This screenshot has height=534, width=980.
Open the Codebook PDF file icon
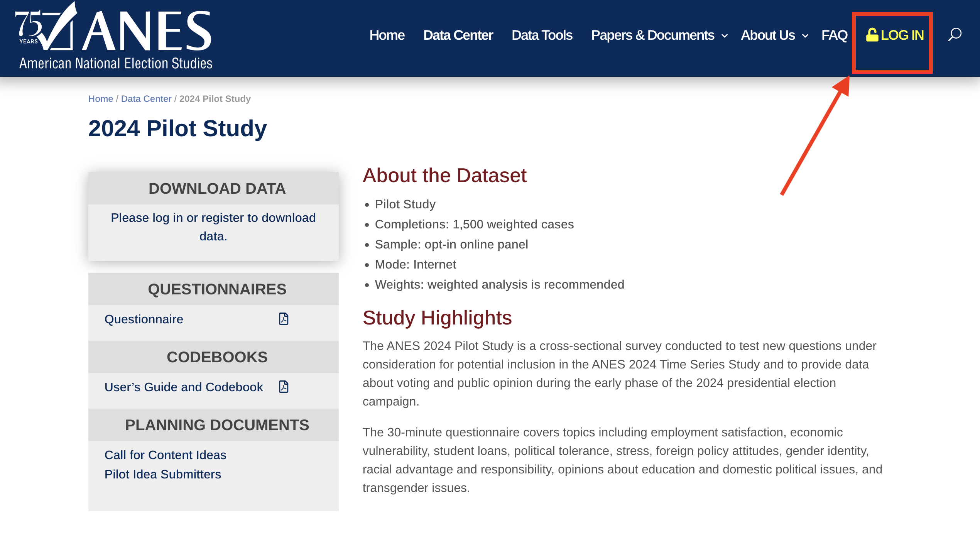click(x=284, y=387)
